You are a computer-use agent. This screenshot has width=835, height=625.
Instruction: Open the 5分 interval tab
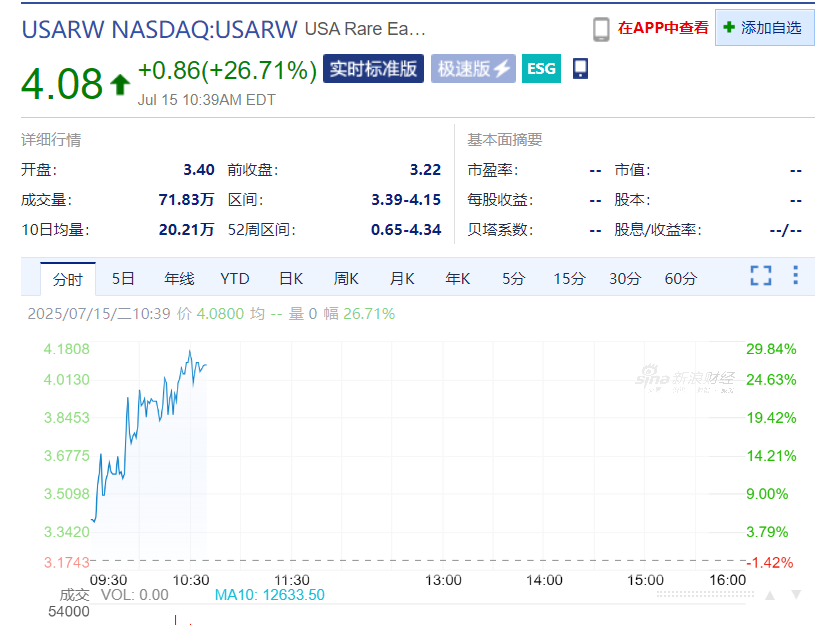[513, 278]
